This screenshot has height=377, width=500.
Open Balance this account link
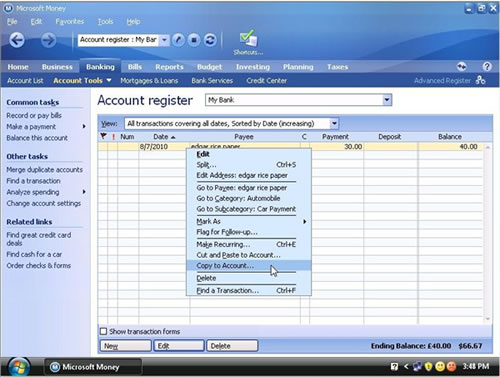pyautogui.click(x=37, y=138)
